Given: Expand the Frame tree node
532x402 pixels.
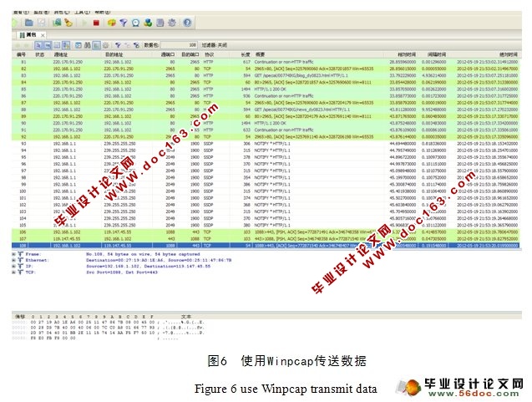Looking at the screenshot, I should [14, 254].
